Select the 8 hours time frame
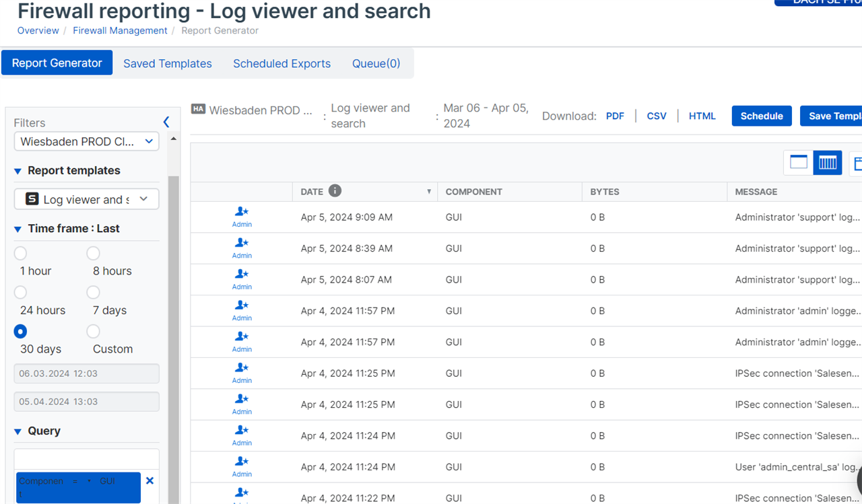Image resolution: width=862 pixels, height=504 pixels. 93,253
